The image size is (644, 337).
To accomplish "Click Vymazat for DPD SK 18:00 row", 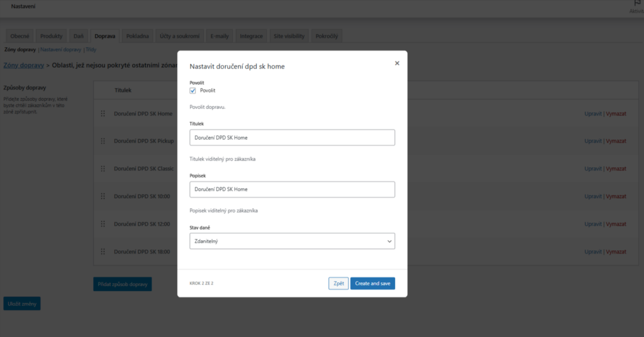I will [616, 251].
